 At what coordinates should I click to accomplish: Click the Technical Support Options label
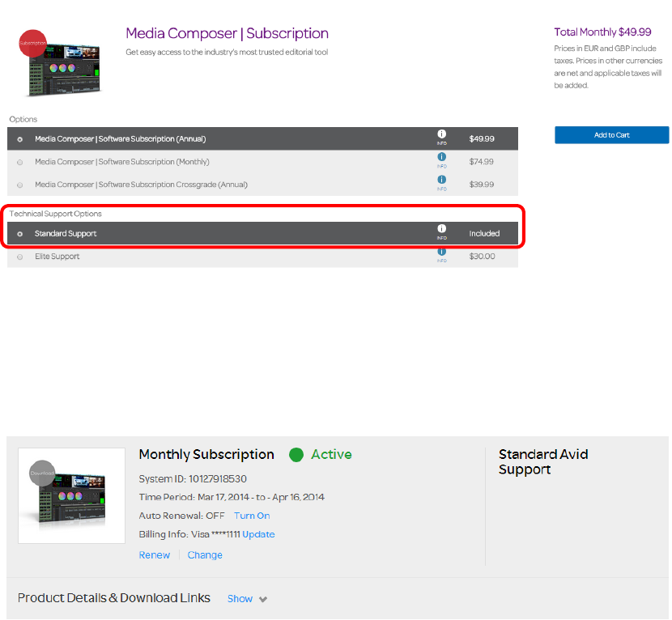pos(55,214)
